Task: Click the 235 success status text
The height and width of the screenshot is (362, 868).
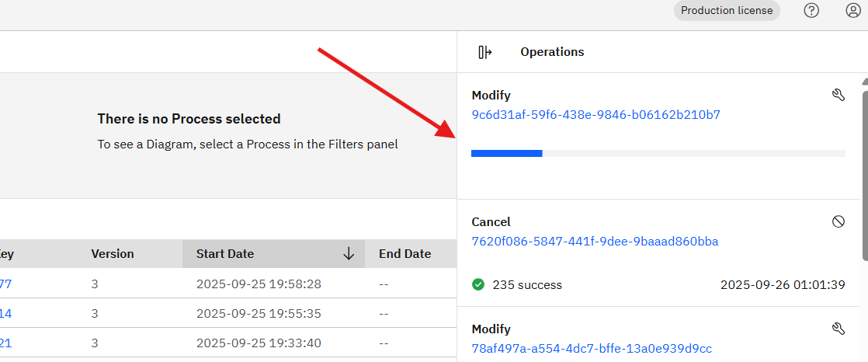Action: tap(527, 284)
